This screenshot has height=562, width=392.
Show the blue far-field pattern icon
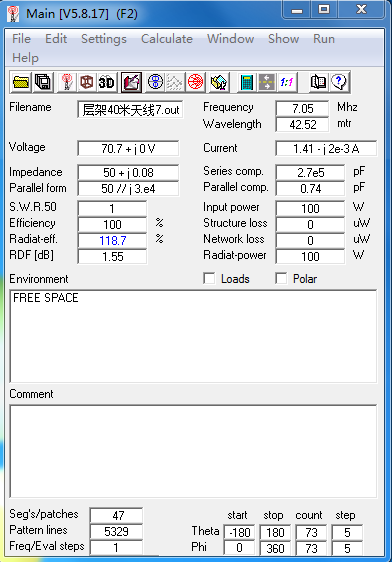click(x=155, y=82)
